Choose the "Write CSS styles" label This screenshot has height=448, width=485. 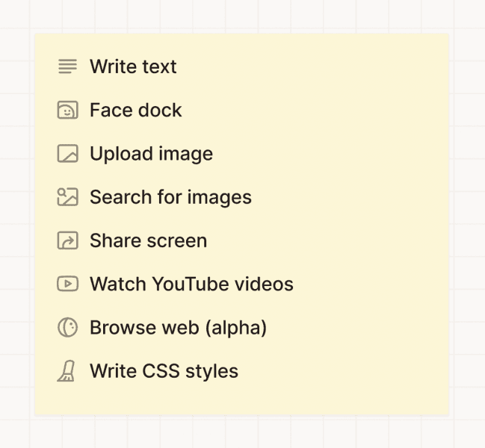coord(164,371)
